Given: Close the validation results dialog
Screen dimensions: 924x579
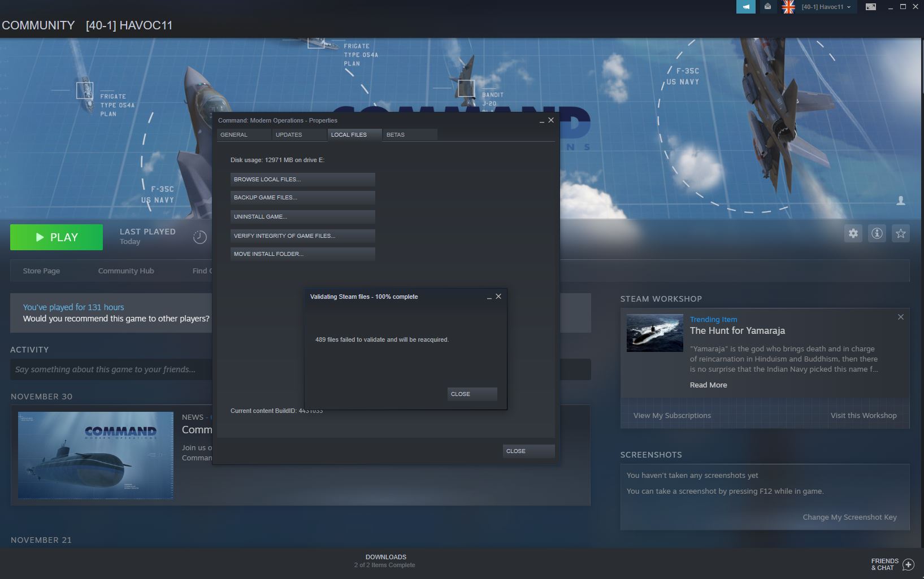Looking at the screenshot, I should [471, 394].
